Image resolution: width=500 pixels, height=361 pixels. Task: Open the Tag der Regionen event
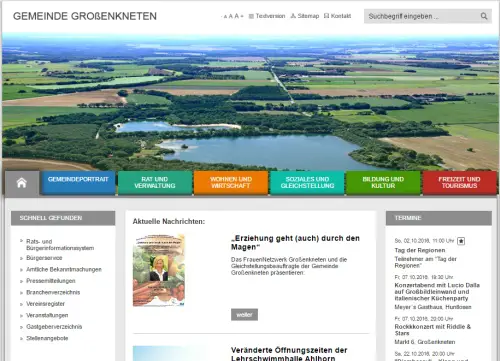click(x=420, y=250)
